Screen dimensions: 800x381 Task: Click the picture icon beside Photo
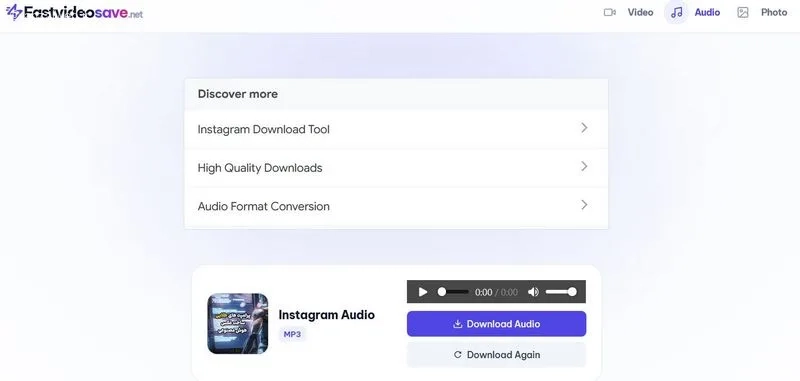tap(743, 12)
